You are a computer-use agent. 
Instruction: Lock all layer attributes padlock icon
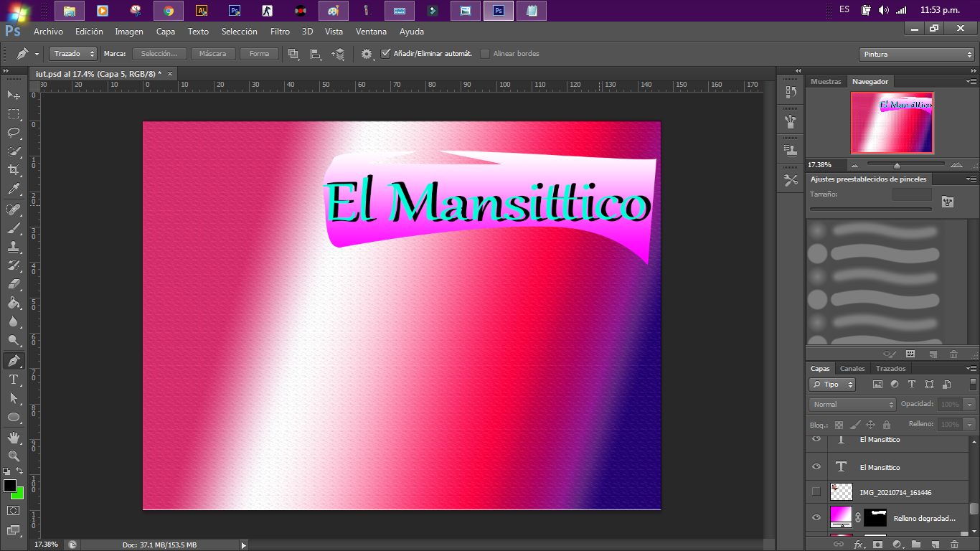point(887,425)
